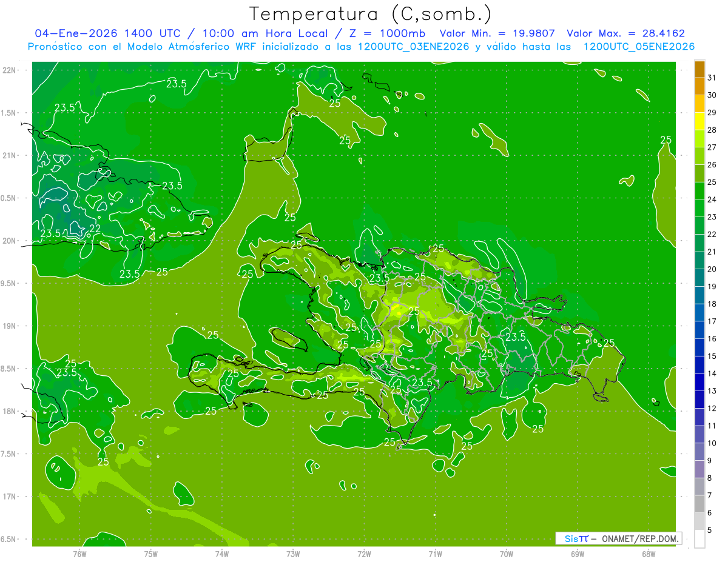The height and width of the screenshot is (562, 728).
Task: Click the legend value "10"
Action: [x=712, y=443]
